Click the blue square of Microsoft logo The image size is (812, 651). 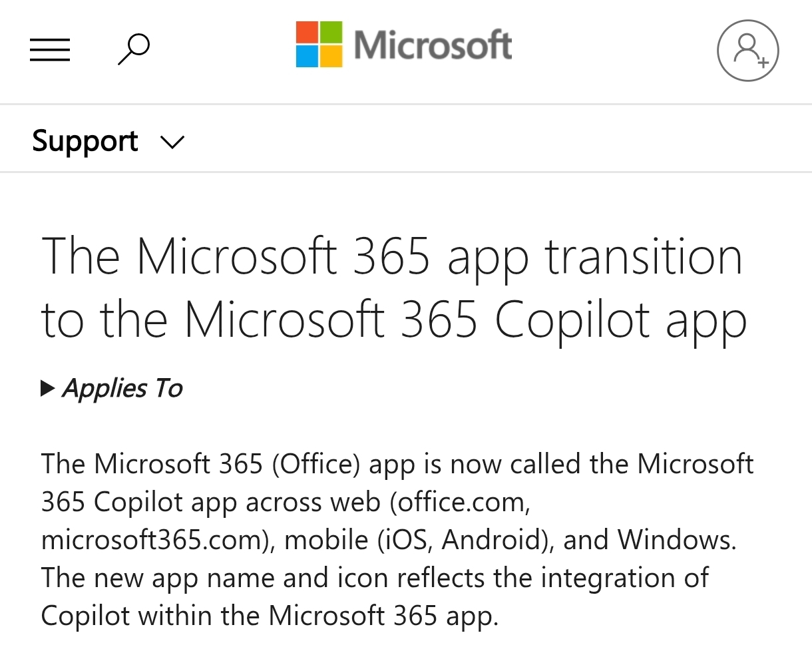(307, 57)
